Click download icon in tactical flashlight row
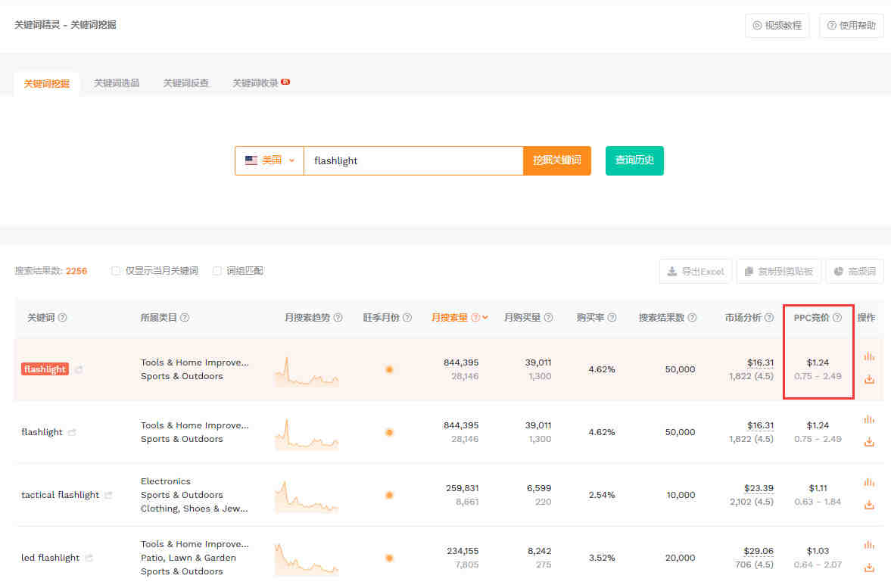Image resolution: width=891 pixels, height=588 pixels. (x=869, y=505)
